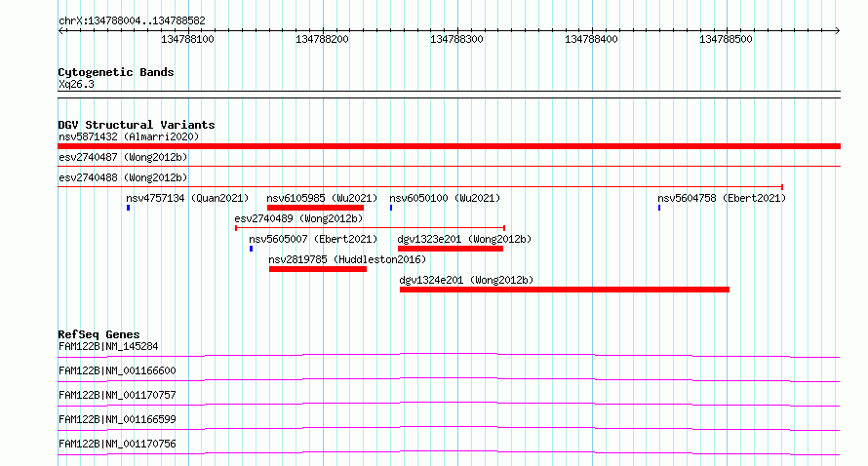Select the thick red nsv5871432 variant bar
868x466 pixels.
coord(449,146)
